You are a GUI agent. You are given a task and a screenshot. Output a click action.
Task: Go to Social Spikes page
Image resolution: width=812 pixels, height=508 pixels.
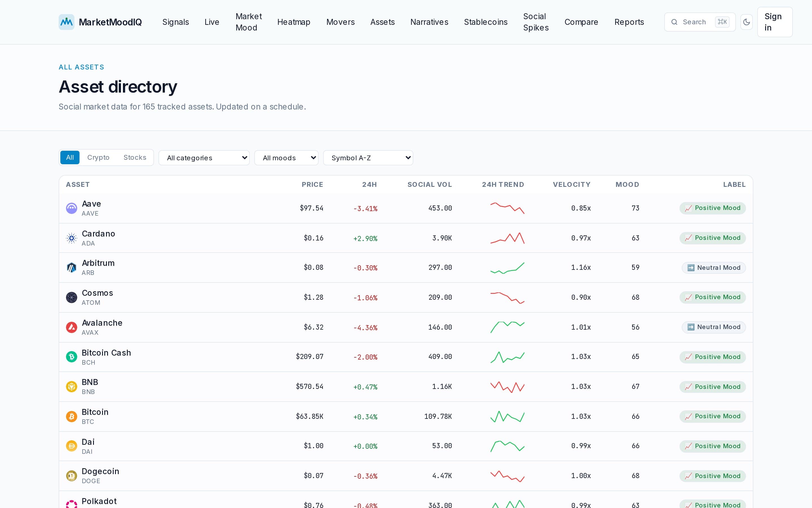click(x=536, y=22)
